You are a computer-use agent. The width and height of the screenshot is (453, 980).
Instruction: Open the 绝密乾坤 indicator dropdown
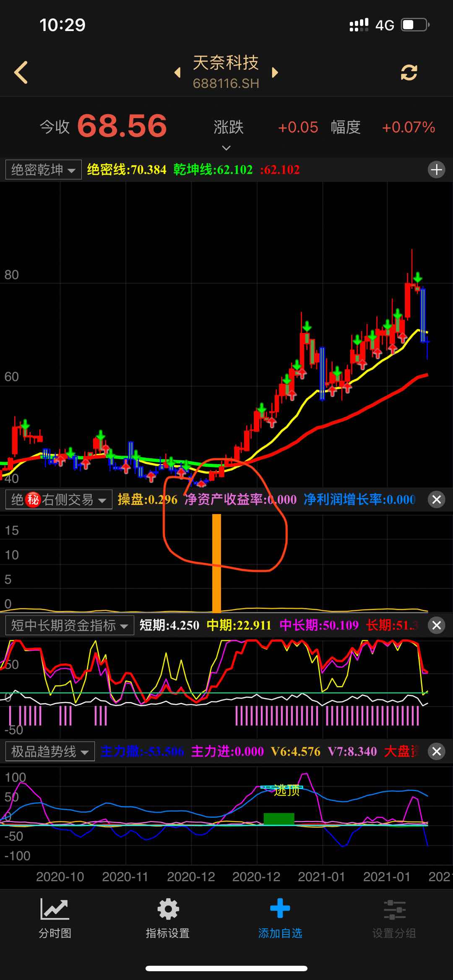[43, 170]
